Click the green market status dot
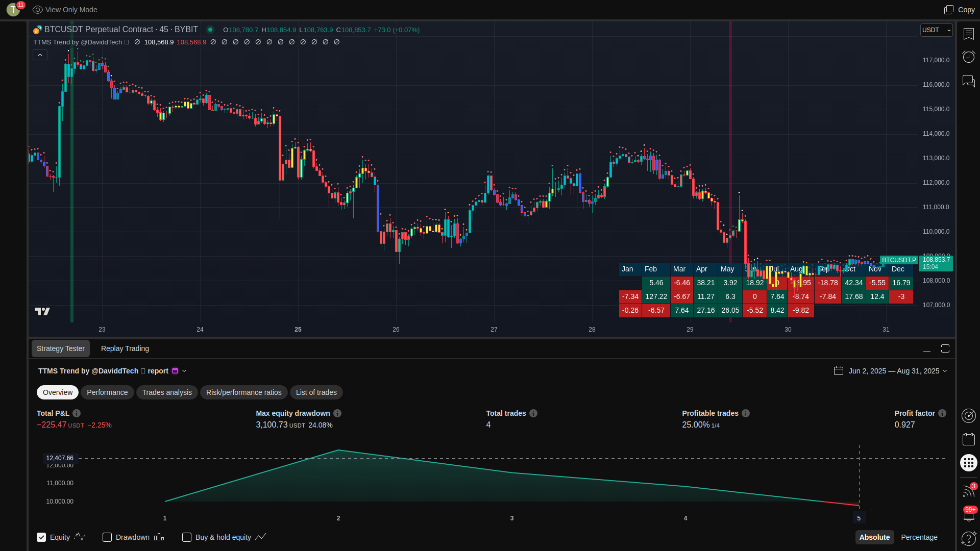Screen dimensions: 980x551 pyautogui.click(x=210, y=30)
